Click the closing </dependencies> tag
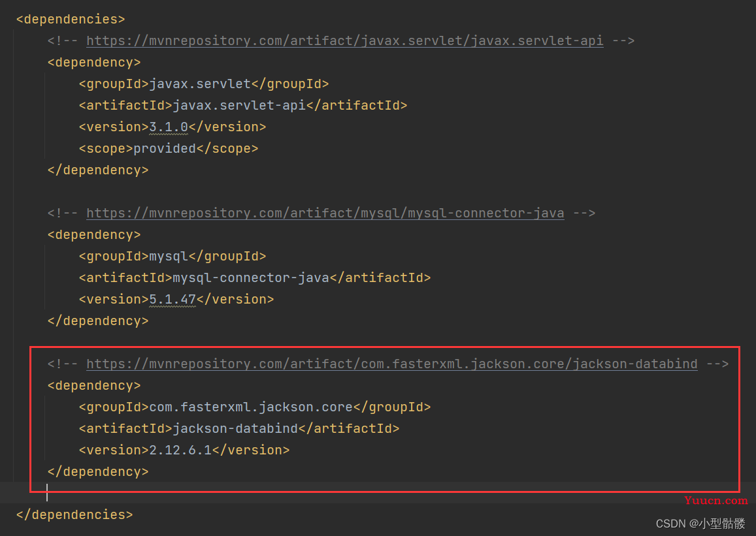The image size is (756, 536). (x=74, y=515)
